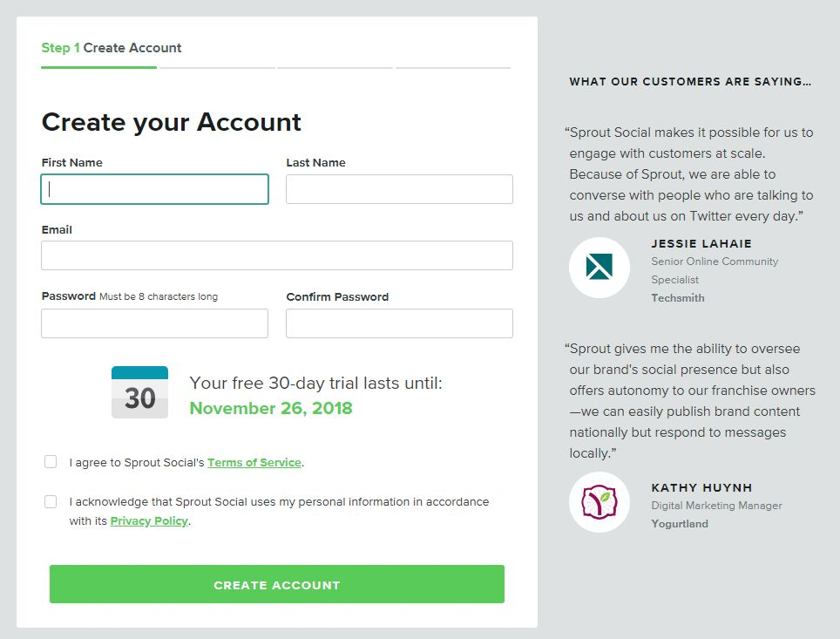Click Kathy Huynh's name in testimonial
The image size is (840, 639).
pos(701,487)
